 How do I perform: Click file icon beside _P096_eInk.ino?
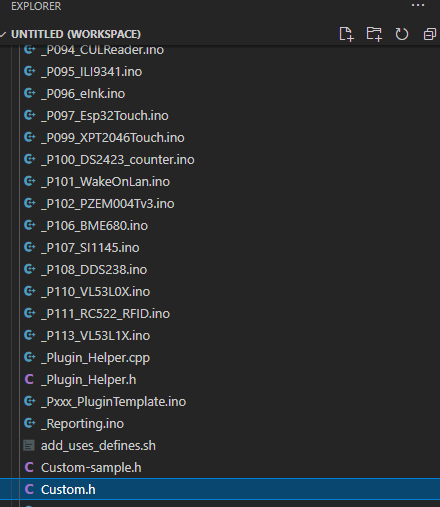(x=29, y=93)
